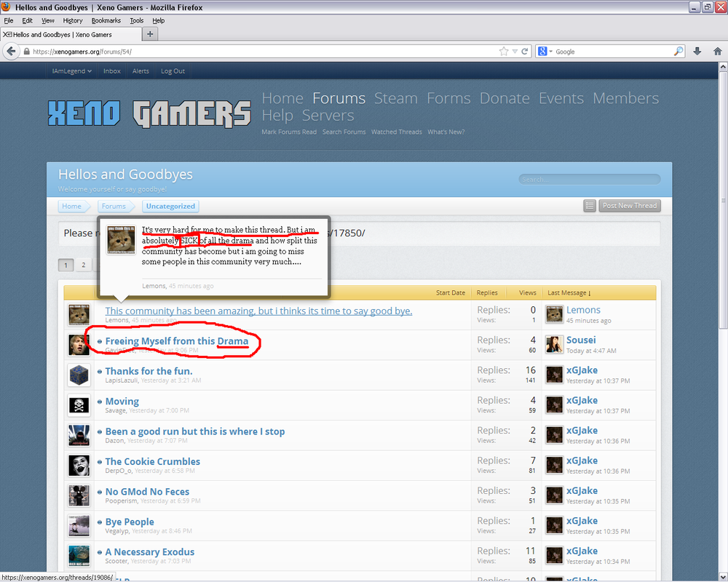Click the site lock identity icon
The height and width of the screenshot is (582, 728).
click(27, 52)
